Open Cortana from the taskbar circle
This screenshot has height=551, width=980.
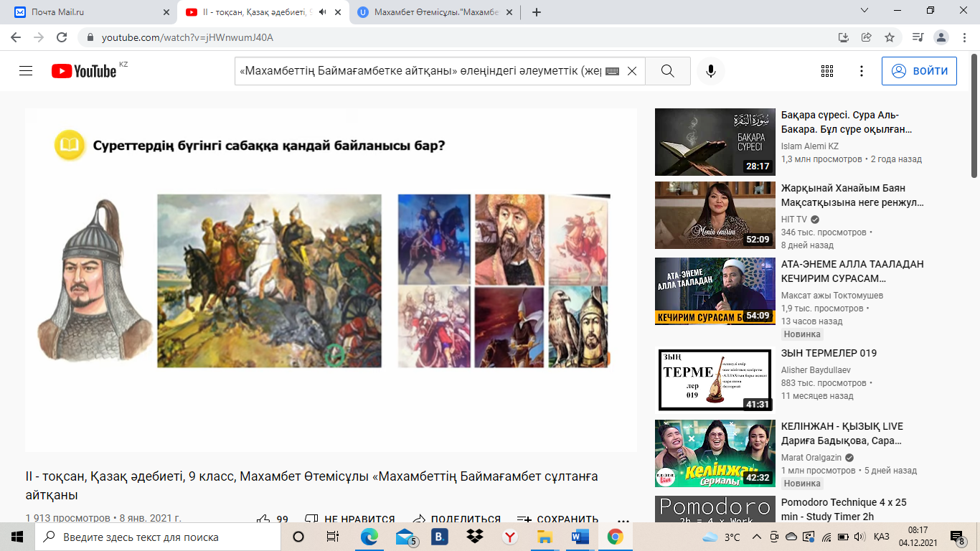point(298,537)
